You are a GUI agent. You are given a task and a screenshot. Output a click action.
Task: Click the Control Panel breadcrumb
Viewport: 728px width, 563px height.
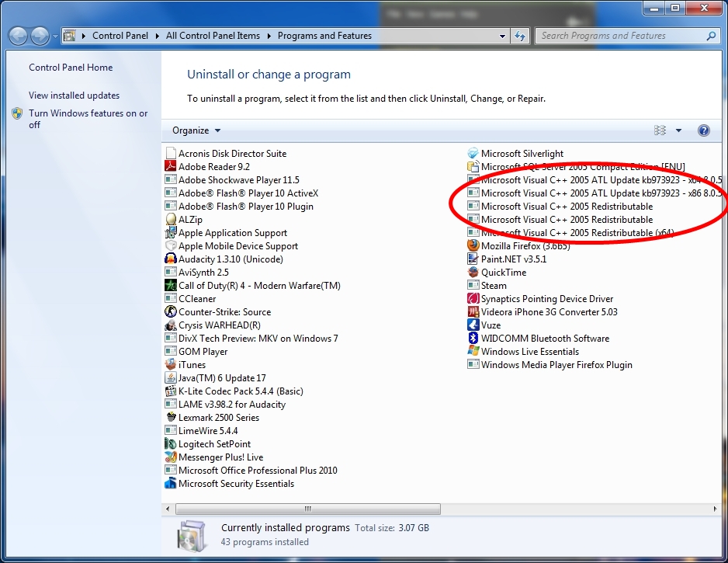tap(120, 36)
